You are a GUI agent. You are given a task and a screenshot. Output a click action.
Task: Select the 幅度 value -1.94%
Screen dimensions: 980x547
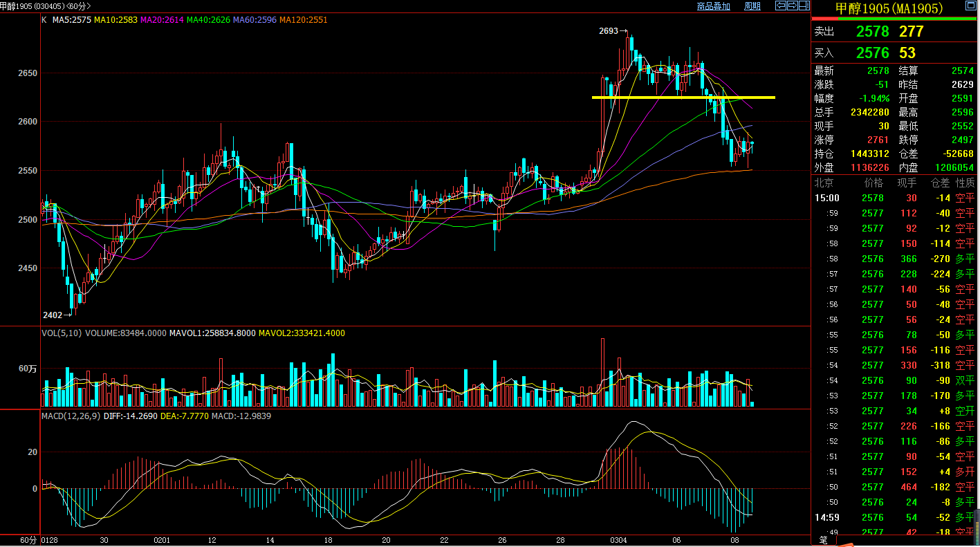pos(874,98)
